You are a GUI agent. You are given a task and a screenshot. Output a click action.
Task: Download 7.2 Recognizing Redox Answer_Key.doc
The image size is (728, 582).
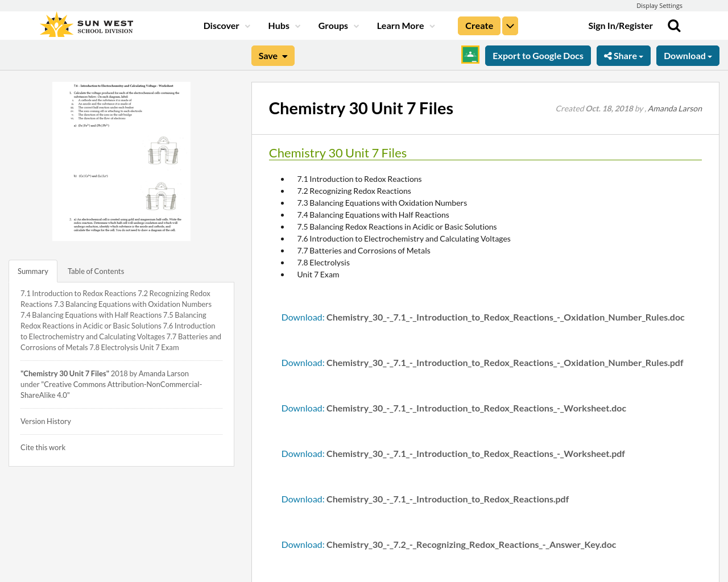pyautogui.click(x=449, y=544)
